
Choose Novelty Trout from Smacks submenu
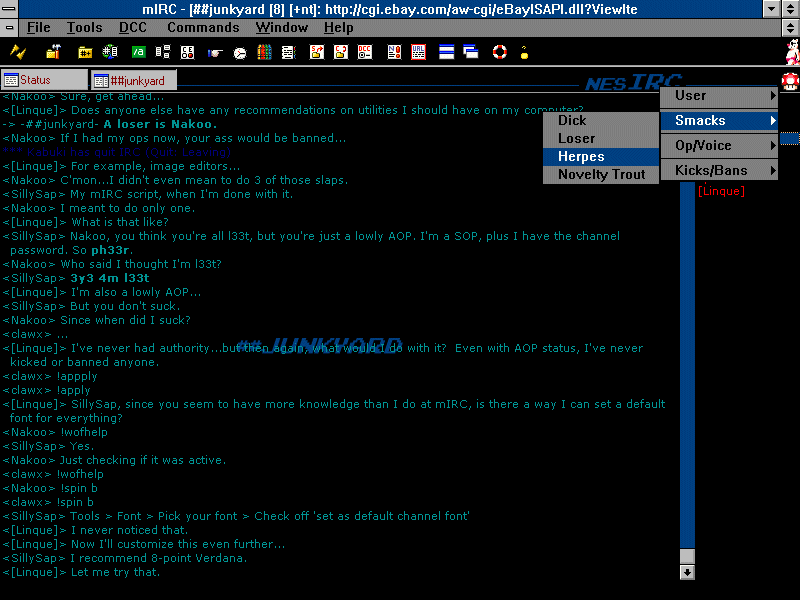(601, 174)
